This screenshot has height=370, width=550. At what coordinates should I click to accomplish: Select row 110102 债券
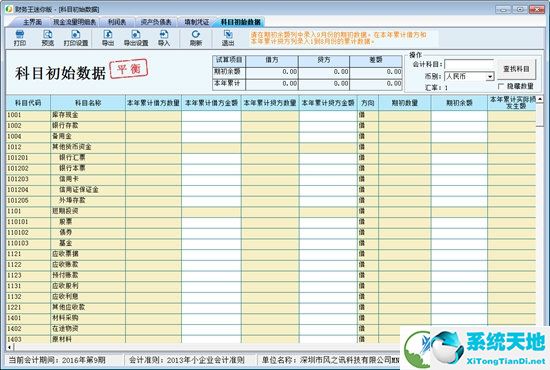(271, 233)
